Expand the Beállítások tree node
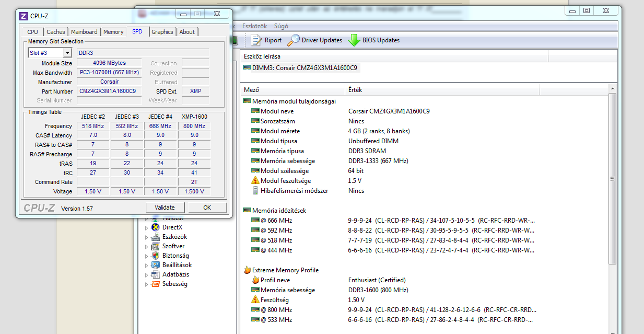The width and height of the screenshot is (644, 334). (147, 265)
